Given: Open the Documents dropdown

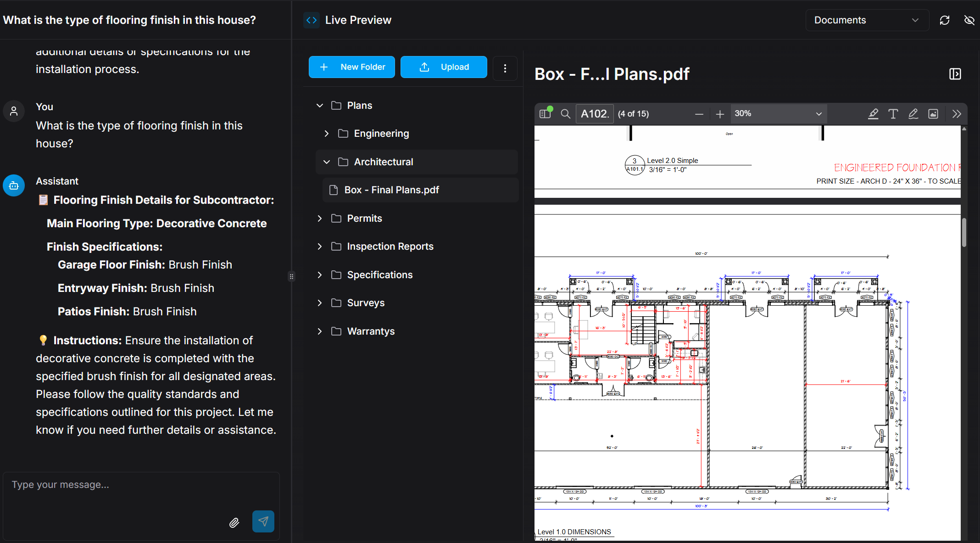Looking at the screenshot, I should 867,20.
